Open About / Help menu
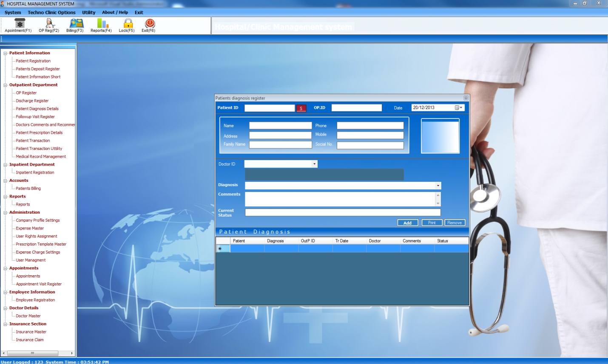This screenshot has height=364, width=608. [x=115, y=12]
